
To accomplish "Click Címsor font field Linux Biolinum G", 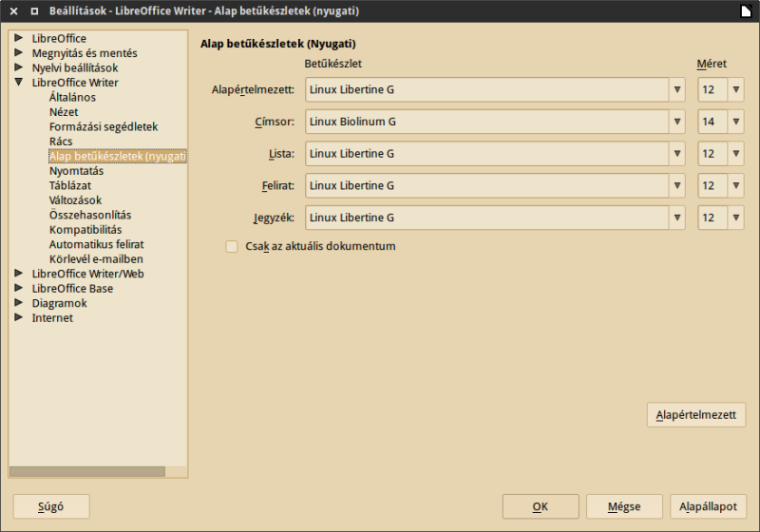I will (x=487, y=122).
